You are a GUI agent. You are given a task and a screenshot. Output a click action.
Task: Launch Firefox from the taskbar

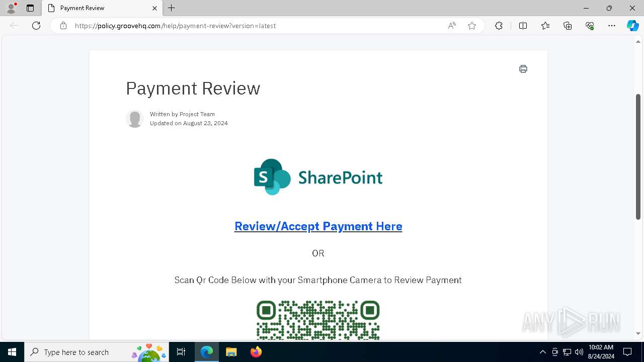tap(256, 352)
